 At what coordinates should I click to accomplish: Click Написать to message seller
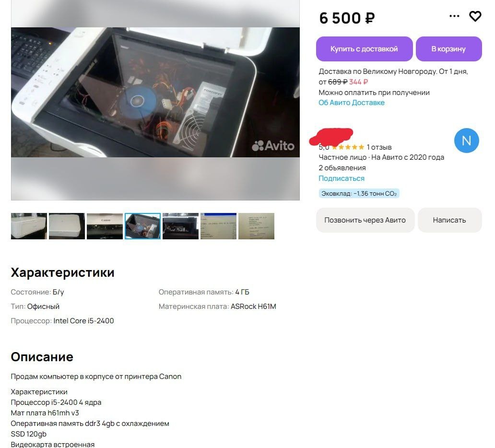(449, 220)
